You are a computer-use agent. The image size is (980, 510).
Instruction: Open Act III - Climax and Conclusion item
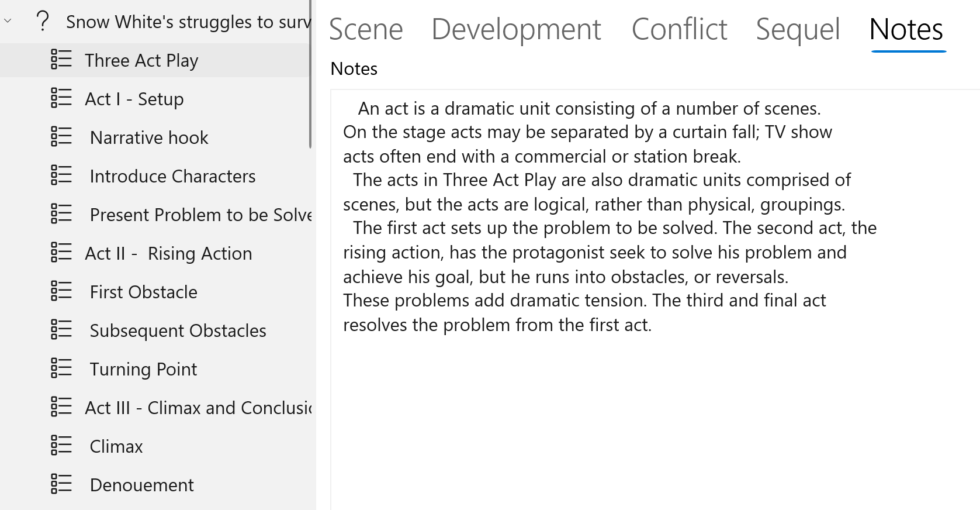click(x=198, y=408)
